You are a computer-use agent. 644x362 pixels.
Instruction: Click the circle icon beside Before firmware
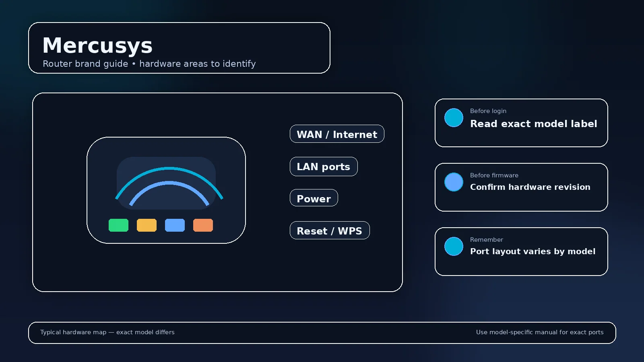[454, 182]
